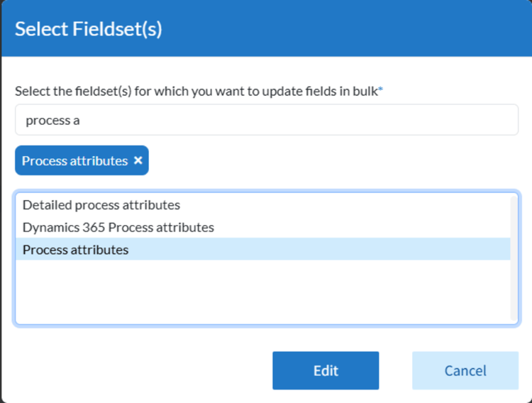Click the bulk update instruction label
The height and width of the screenshot is (403, 532).
[x=195, y=92]
